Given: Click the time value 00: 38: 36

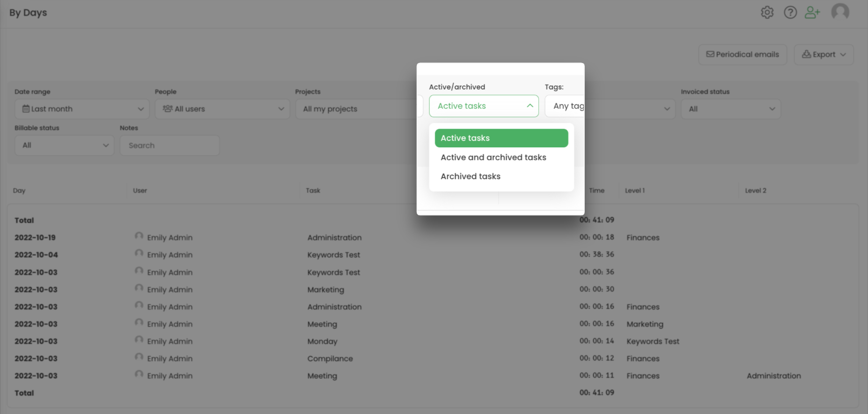Looking at the screenshot, I should (597, 254).
